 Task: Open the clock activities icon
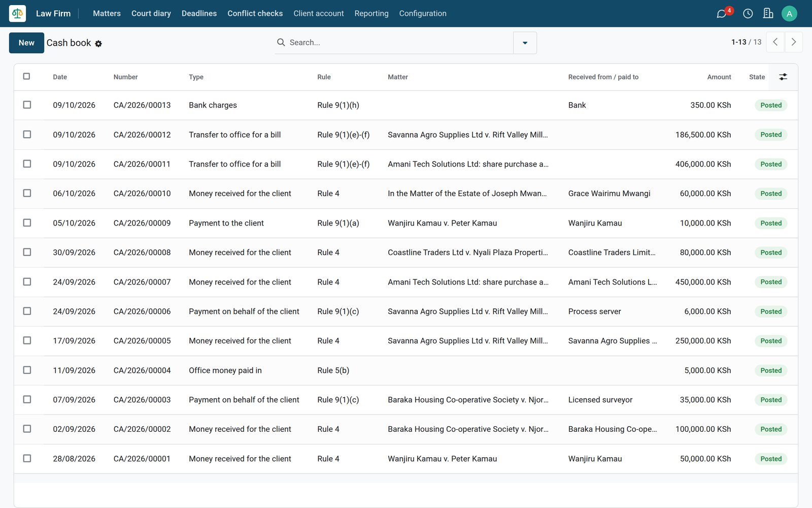748,14
